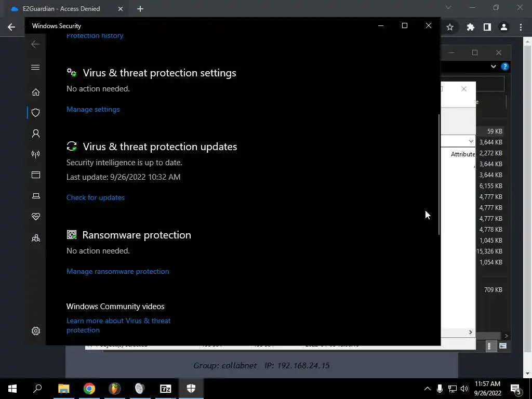Open new Chrome tab with plus
The width and height of the screenshot is (532, 399).
tap(140, 9)
